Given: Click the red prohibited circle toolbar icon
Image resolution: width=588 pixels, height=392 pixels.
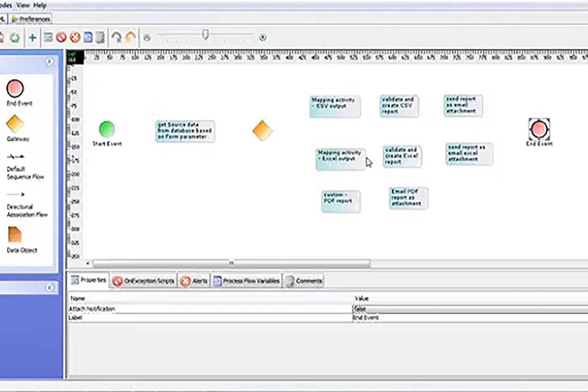Looking at the screenshot, I should click(61, 38).
